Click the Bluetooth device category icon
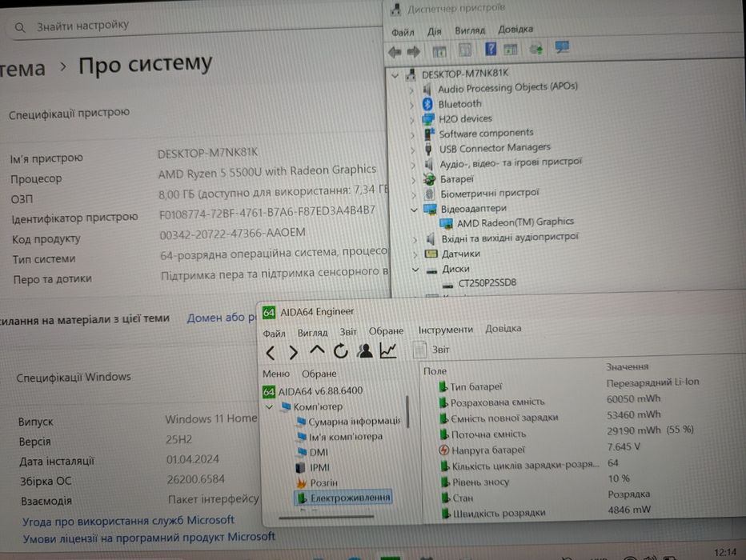Image resolution: width=746 pixels, height=560 pixels. tap(427, 104)
